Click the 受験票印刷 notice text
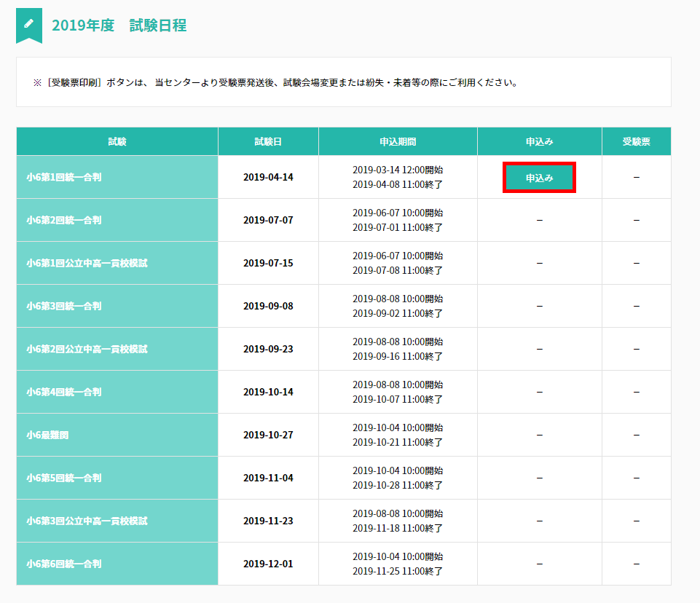Image resolution: width=700 pixels, height=603 pixels. tap(277, 82)
